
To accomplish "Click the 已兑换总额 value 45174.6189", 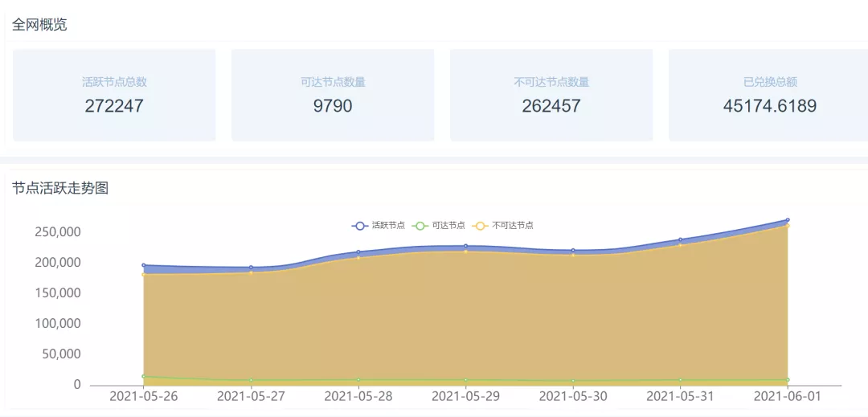I will tap(769, 106).
